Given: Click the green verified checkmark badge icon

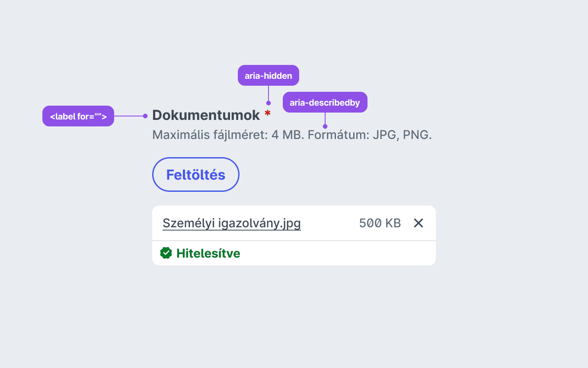Looking at the screenshot, I should (x=166, y=253).
